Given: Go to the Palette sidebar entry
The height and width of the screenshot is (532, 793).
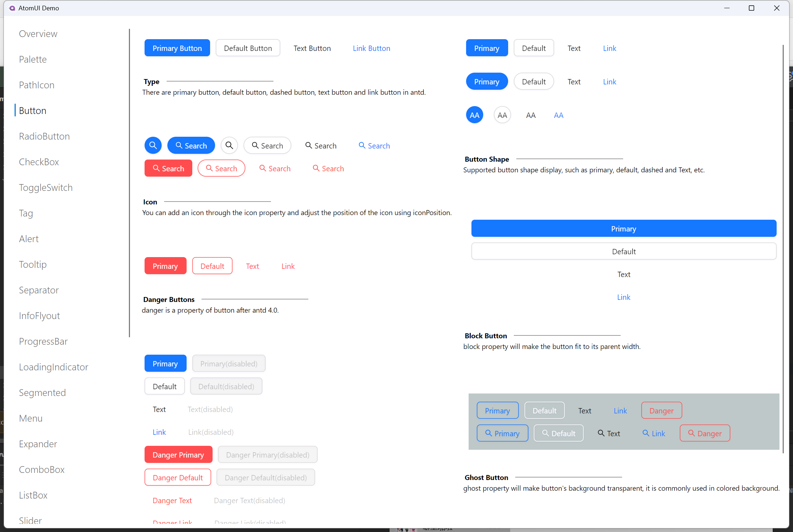Looking at the screenshot, I should (x=33, y=59).
